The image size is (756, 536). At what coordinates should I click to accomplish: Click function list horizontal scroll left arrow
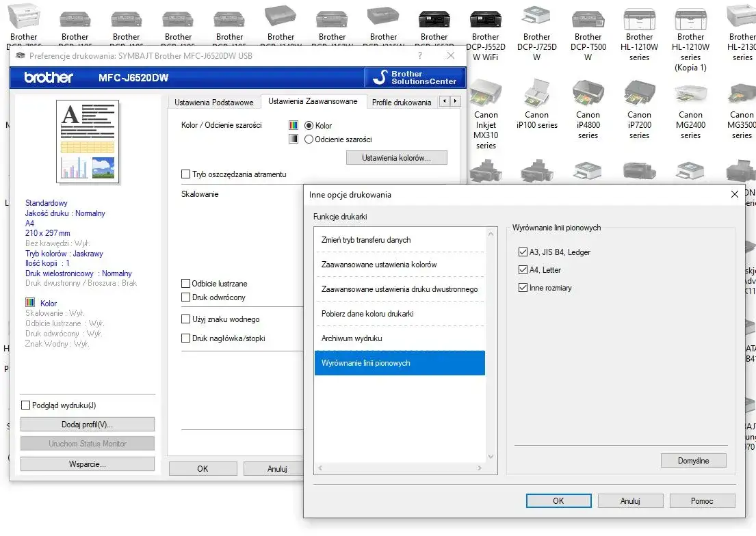(x=320, y=468)
